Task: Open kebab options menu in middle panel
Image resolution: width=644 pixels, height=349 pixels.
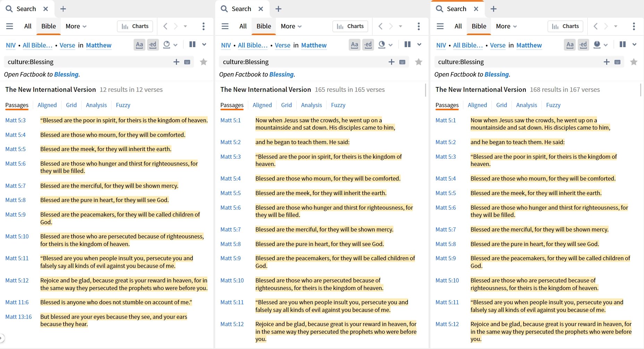Action: click(418, 26)
